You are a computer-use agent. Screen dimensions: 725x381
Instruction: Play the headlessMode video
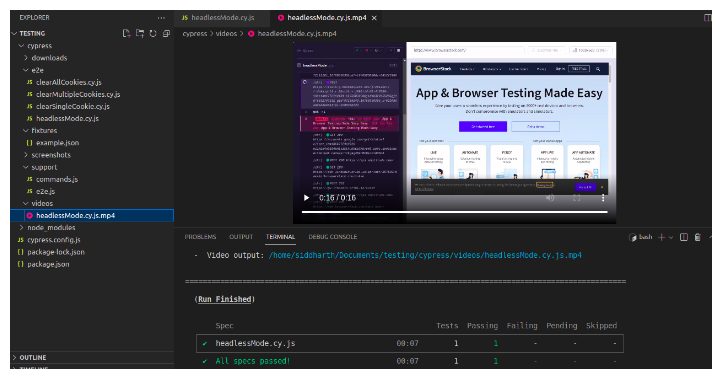point(306,198)
